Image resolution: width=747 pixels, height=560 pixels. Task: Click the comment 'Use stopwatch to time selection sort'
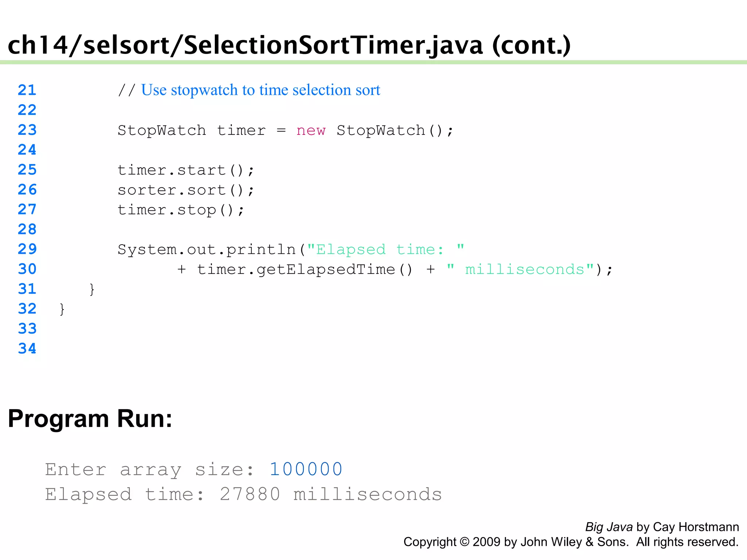click(x=260, y=90)
